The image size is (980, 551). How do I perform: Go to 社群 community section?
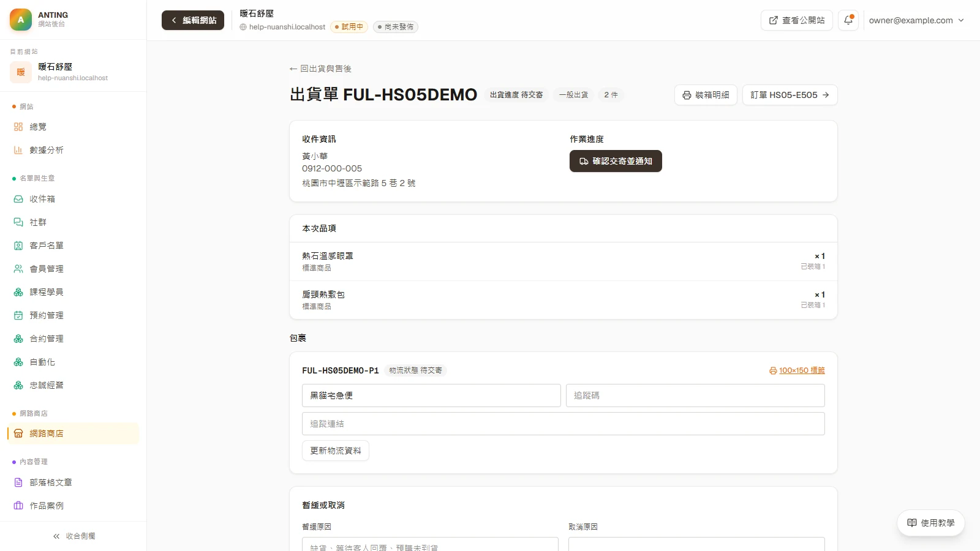73,222
